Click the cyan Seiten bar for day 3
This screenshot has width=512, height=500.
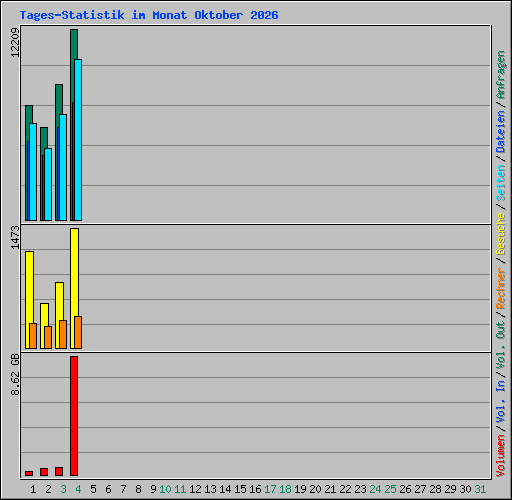click(x=63, y=167)
